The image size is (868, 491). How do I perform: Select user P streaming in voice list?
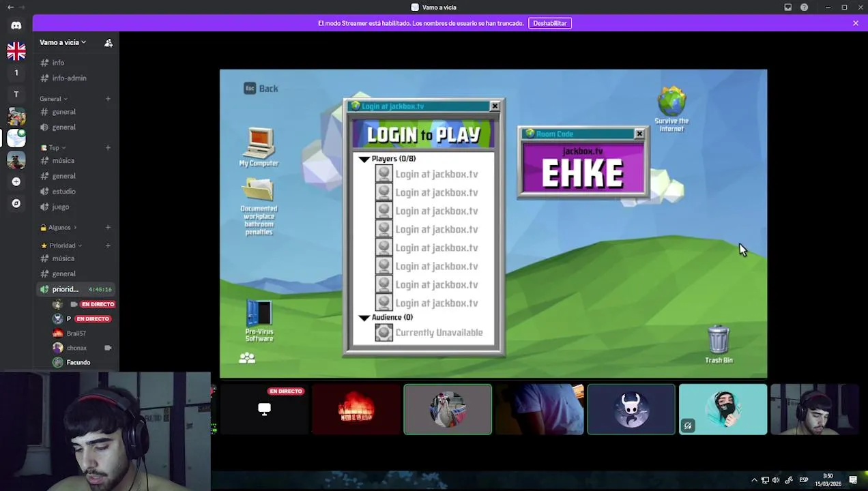[x=82, y=318]
